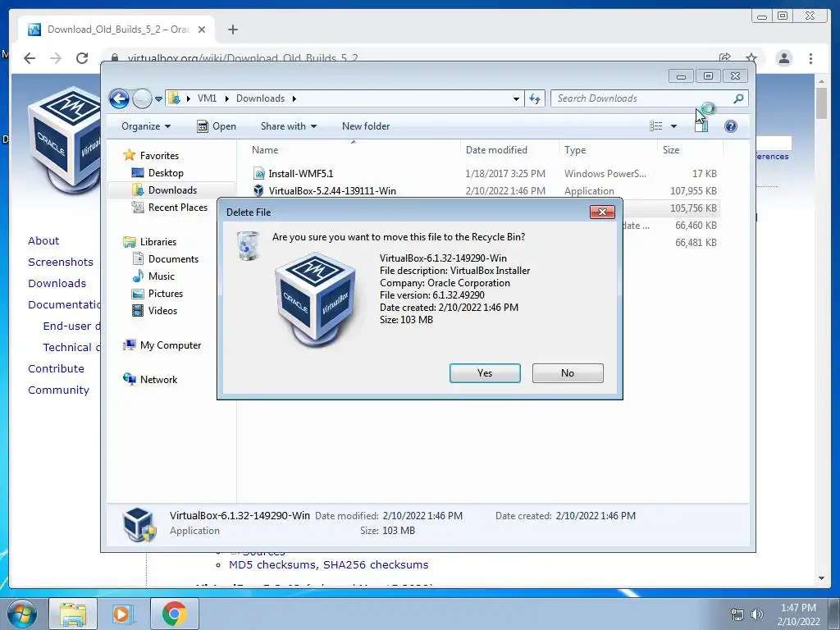Open the recent locations dropdown arrow
The height and width of the screenshot is (630, 840).
158,99
